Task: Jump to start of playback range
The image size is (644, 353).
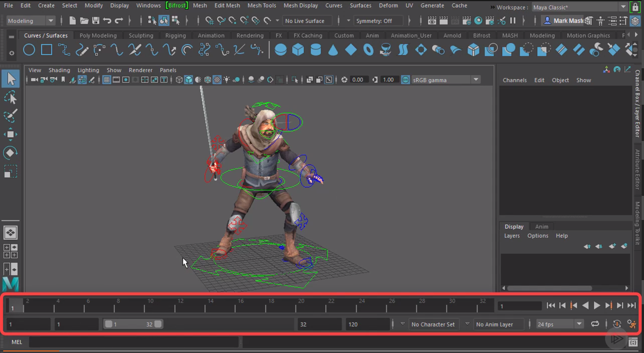Action: (x=550, y=305)
